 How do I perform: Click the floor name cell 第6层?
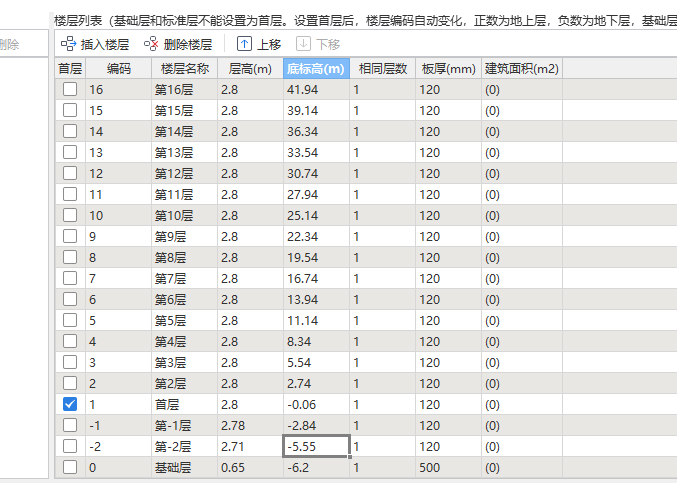click(x=185, y=300)
